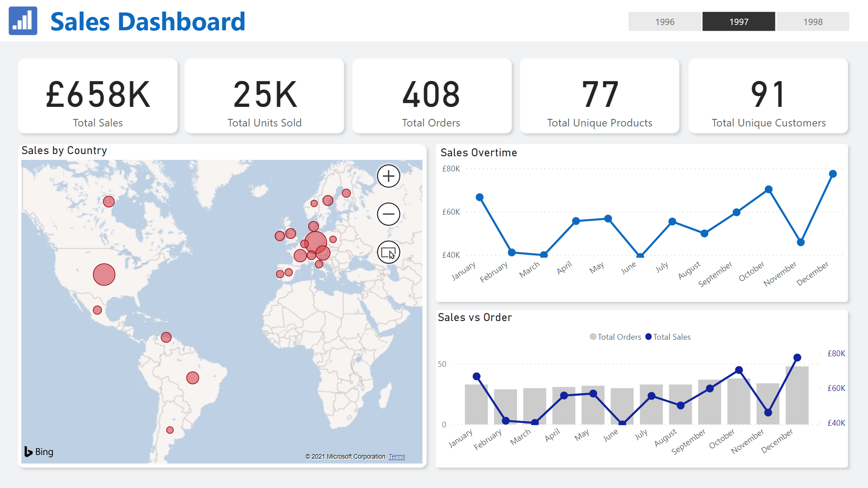Zoom in on the map
This screenshot has width=868, height=488.
(388, 176)
